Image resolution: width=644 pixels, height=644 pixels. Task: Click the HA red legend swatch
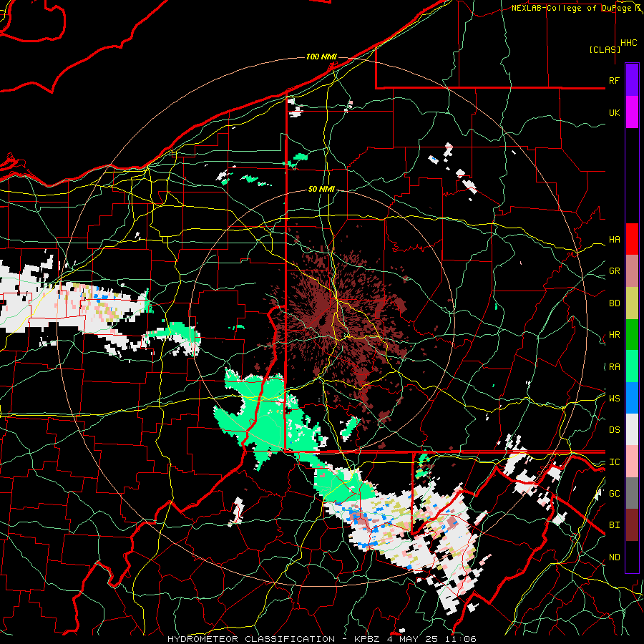[x=632, y=239]
